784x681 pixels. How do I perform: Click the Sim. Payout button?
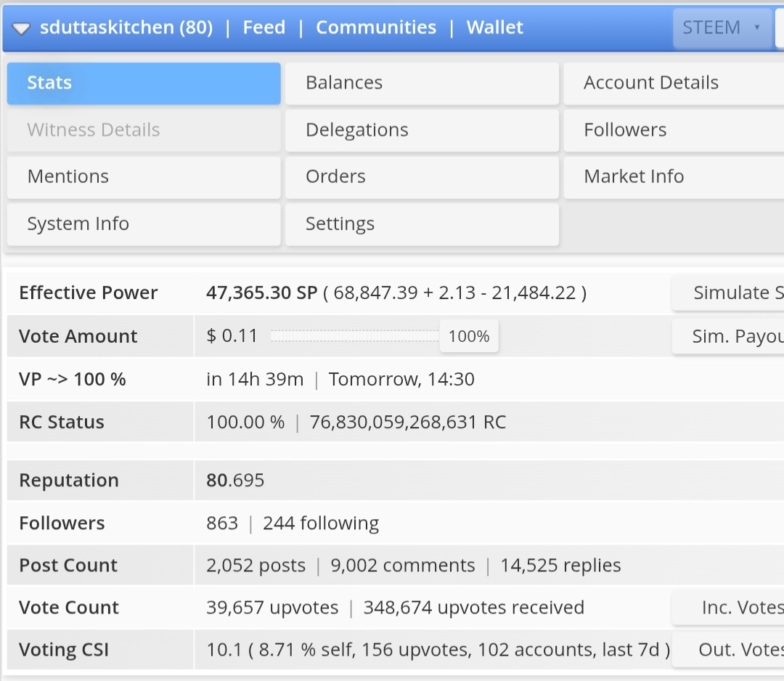click(x=729, y=336)
